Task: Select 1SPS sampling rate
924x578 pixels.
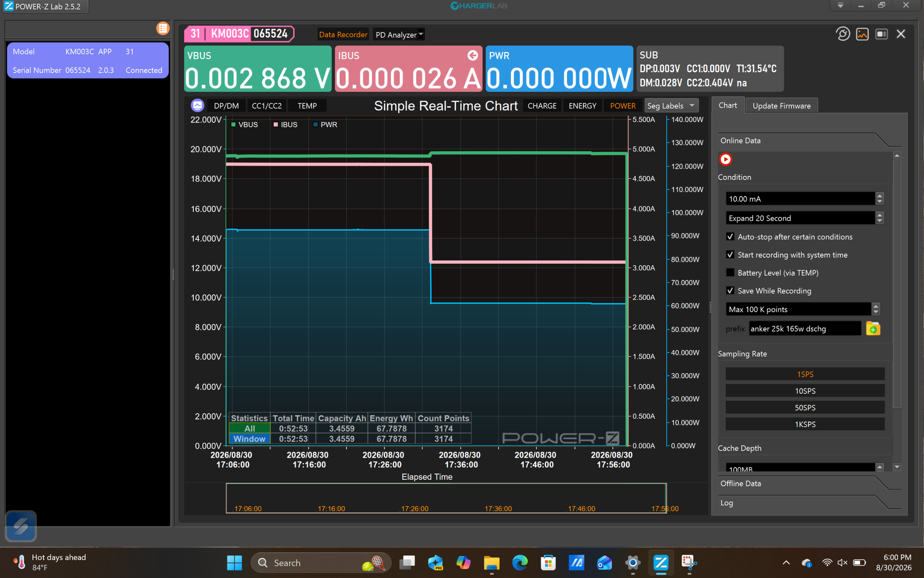Action: 805,374
